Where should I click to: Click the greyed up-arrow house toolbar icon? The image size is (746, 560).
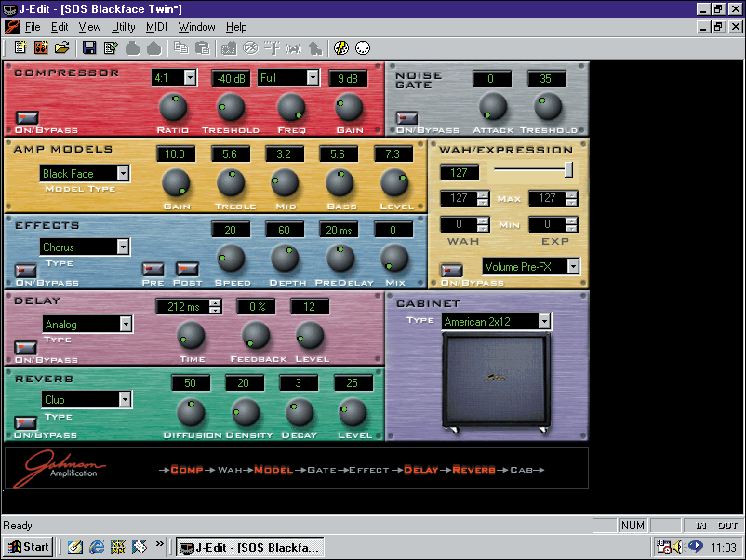click(315, 48)
